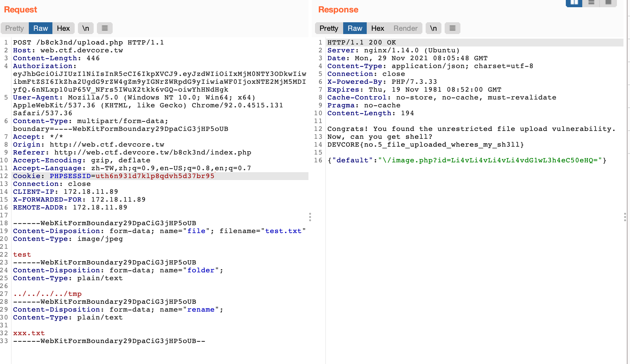Switch the Request view to Pretty
630x364 pixels.
[x=15, y=28]
